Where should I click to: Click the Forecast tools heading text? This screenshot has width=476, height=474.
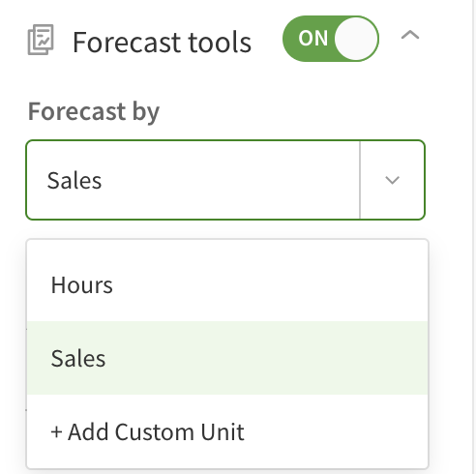click(x=162, y=42)
